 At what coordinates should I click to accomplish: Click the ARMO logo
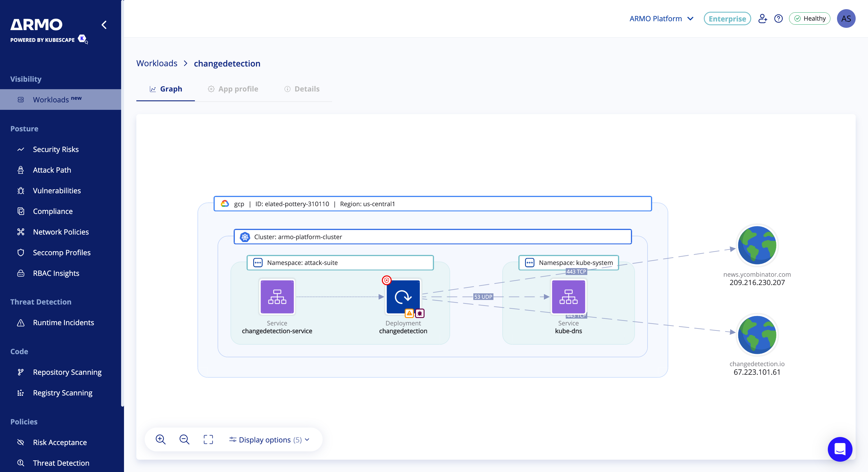[36, 25]
